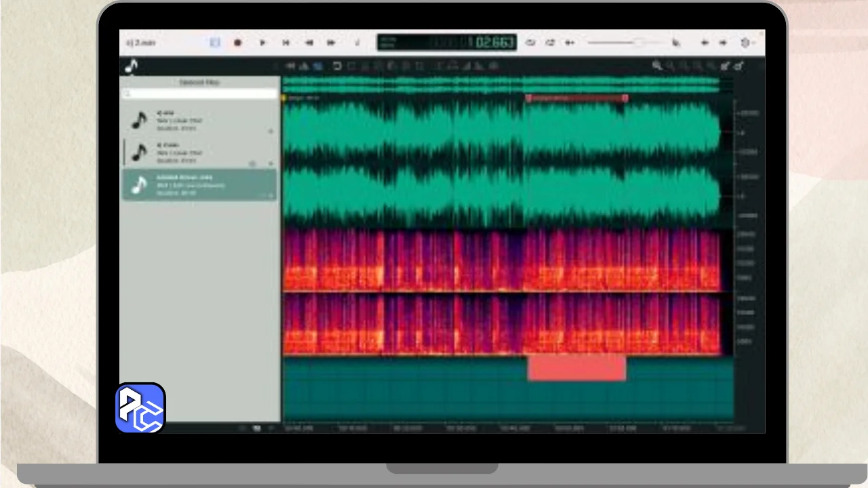
Task: Select the top file in Opened Files list
Action: [x=199, y=120]
